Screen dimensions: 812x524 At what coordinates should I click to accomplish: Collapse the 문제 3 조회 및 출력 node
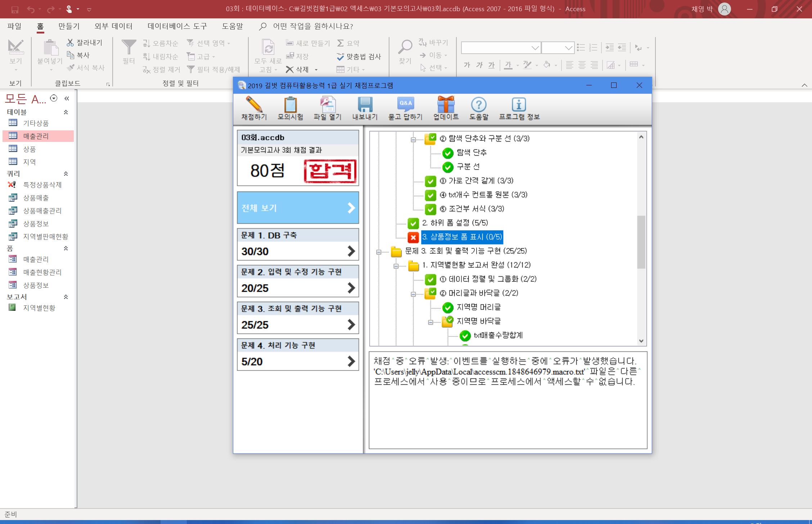pyautogui.click(x=379, y=252)
